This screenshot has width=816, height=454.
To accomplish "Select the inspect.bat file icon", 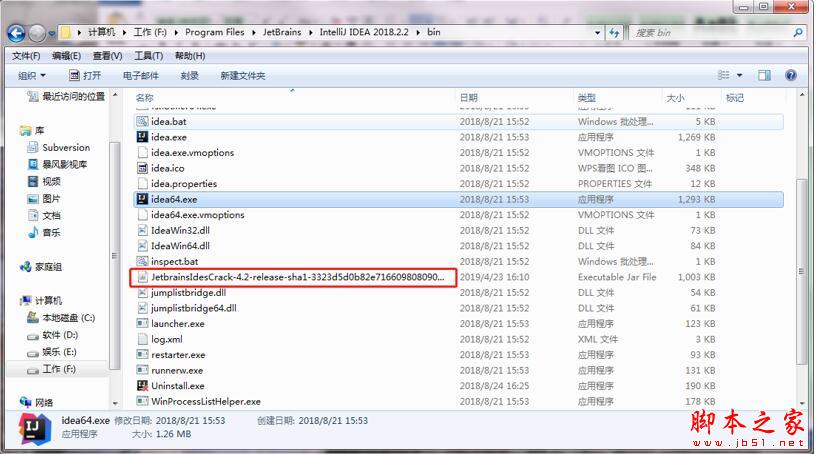I will (142, 261).
